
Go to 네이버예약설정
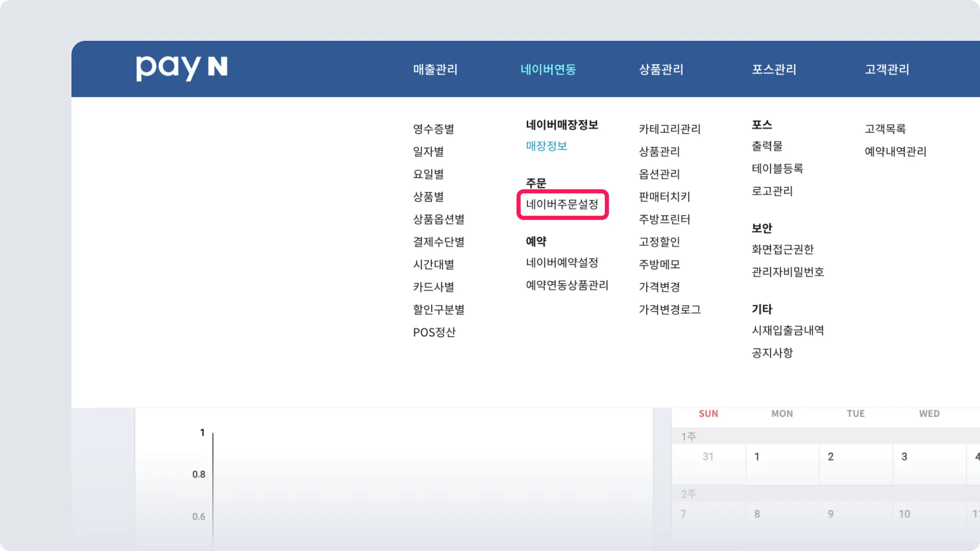pyautogui.click(x=562, y=263)
